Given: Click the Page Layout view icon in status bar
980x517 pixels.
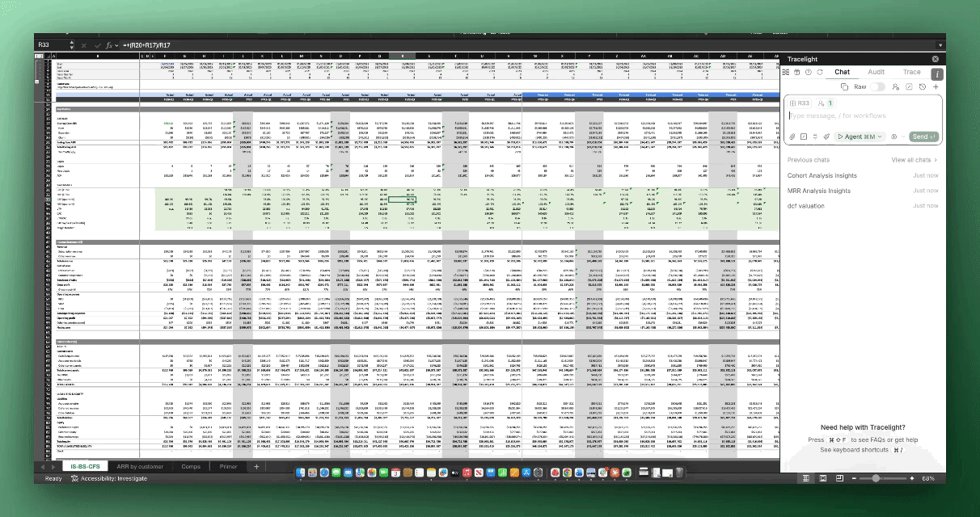Looking at the screenshot, I should pyautogui.click(x=822, y=478).
